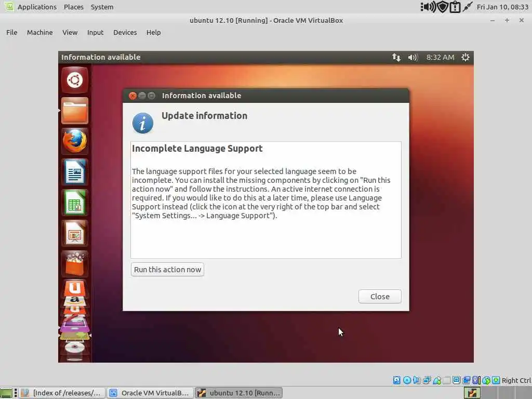Click the VirtualBox USB devices status icon
The height and width of the screenshot is (399, 532).
click(x=437, y=380)
